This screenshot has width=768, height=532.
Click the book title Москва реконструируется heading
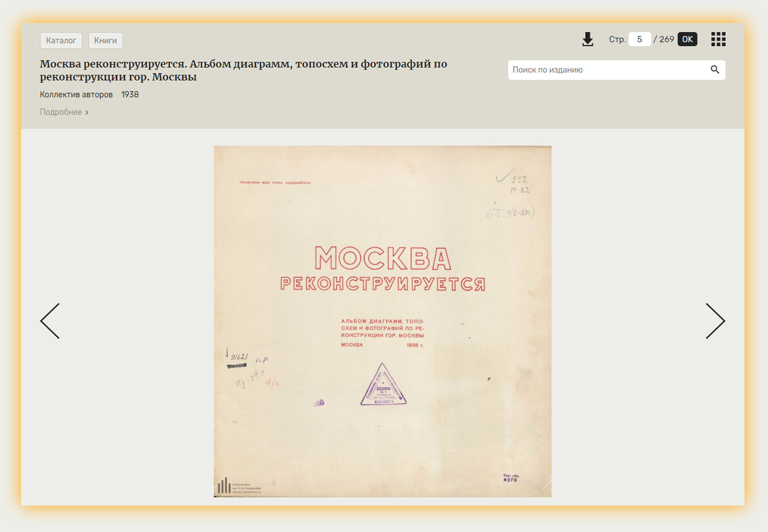point(243,70)
